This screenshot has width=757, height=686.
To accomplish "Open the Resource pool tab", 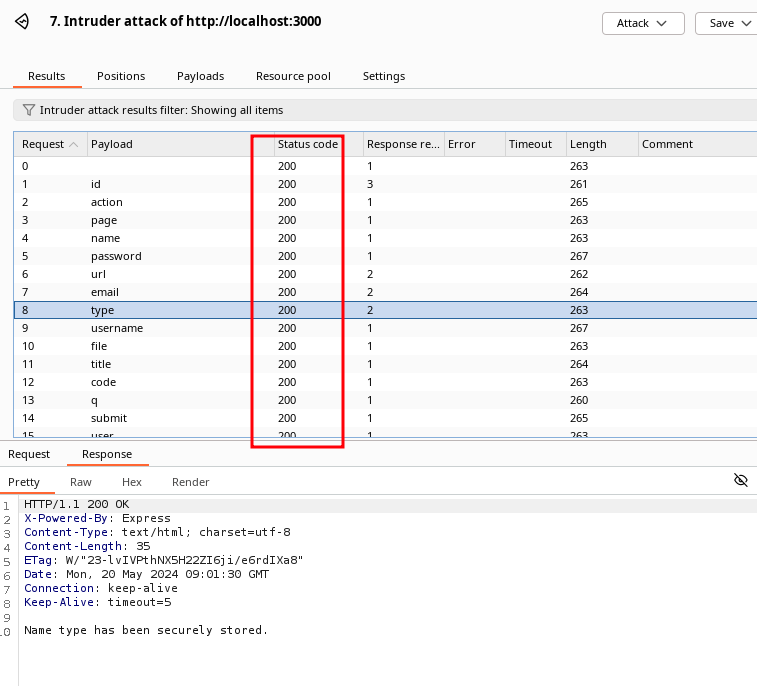I will pos(293,76).
